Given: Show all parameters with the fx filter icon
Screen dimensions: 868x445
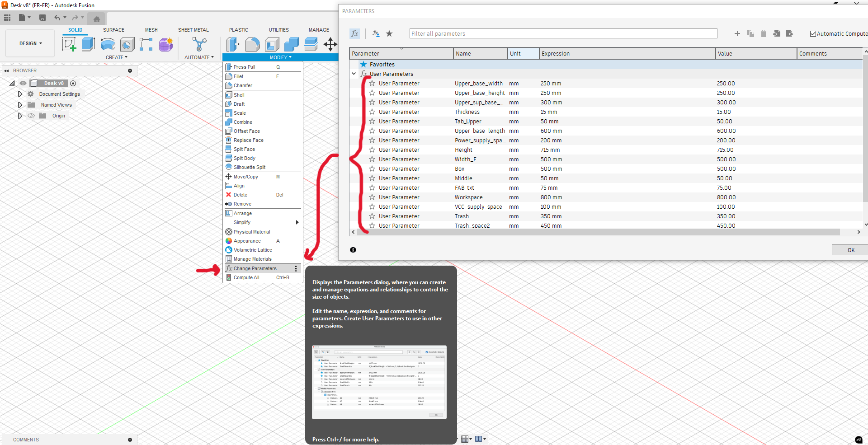Looking at the screenshot, I should coord(354,33).
